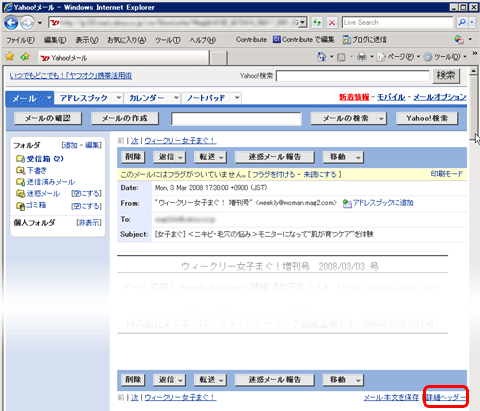
Task: Open the ツール(T) menu
Action: 168,40
